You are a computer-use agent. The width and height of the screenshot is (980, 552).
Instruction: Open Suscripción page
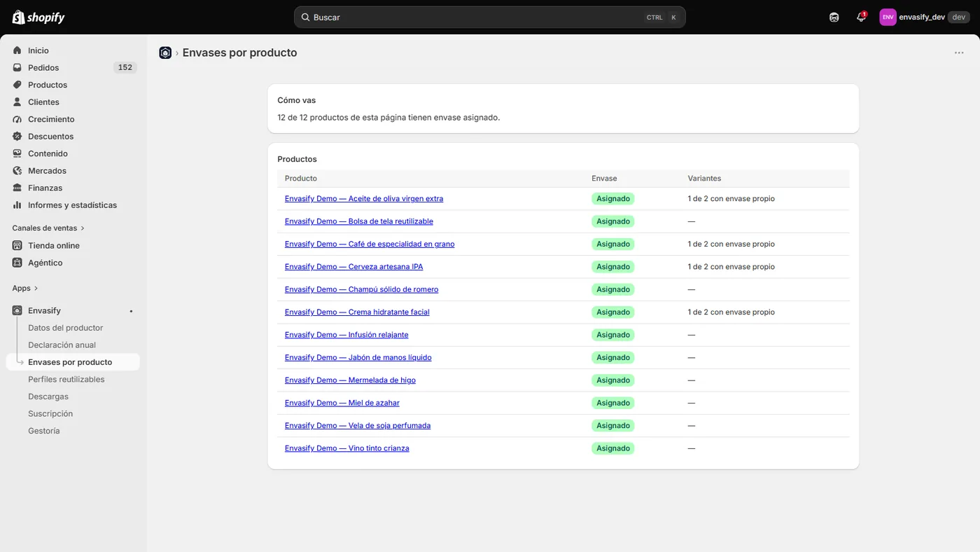[x=50, y=413]
